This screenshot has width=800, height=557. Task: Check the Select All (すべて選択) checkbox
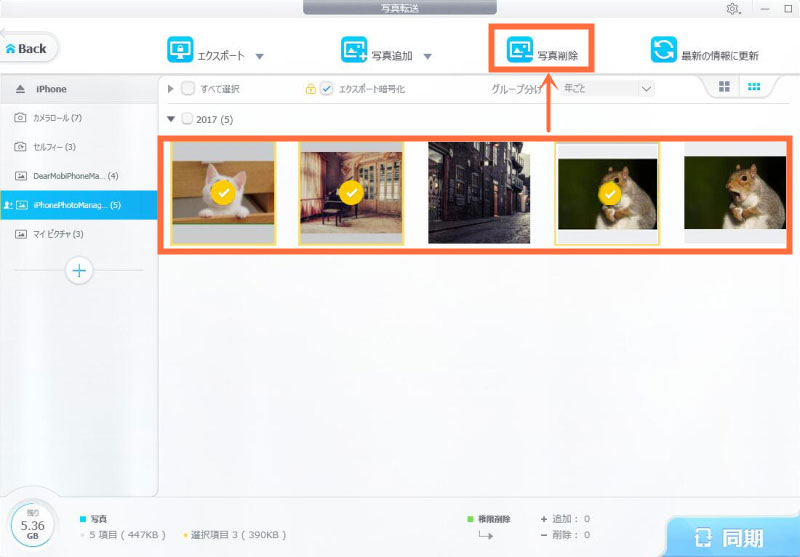pos(188,89)
